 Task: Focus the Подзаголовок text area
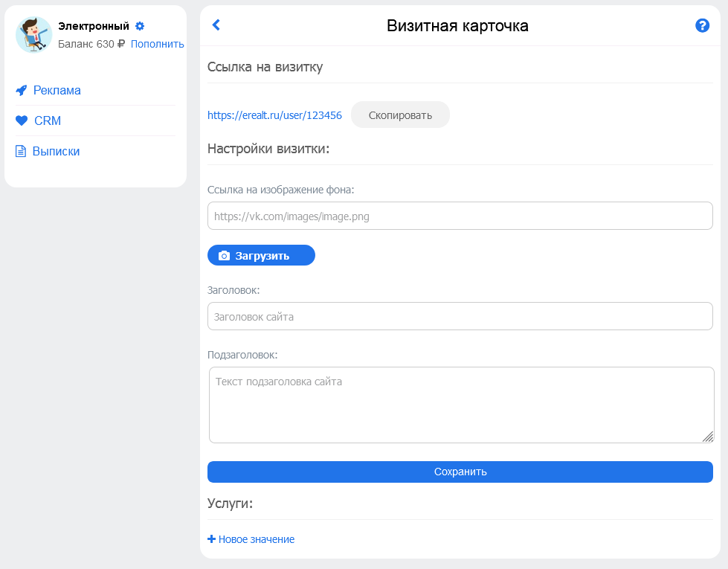(462, 405)
